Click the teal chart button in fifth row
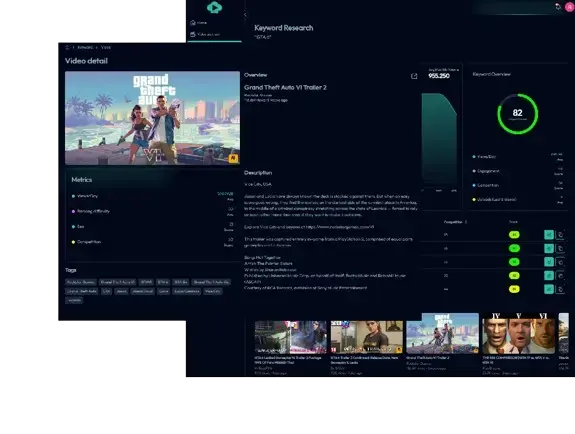The image size is (575, 434). pyautogui.click(x=549, y=289)
